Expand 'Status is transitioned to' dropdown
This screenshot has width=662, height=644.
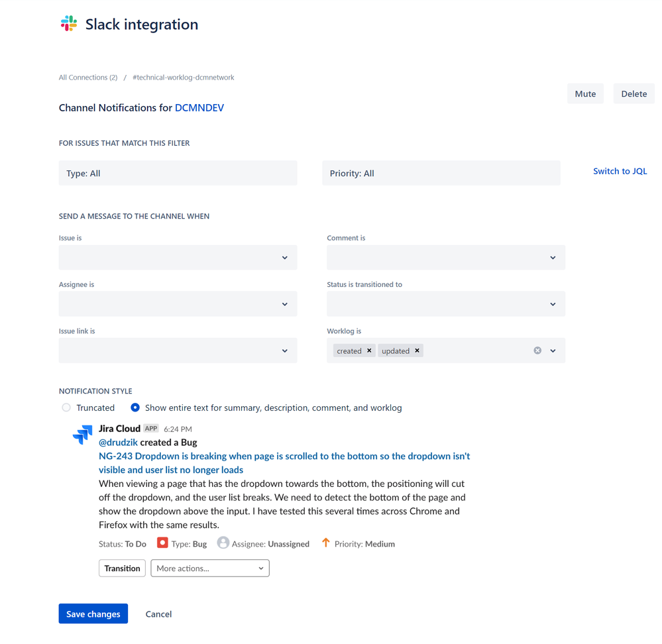pyautogui.click(x=446, y=304)
